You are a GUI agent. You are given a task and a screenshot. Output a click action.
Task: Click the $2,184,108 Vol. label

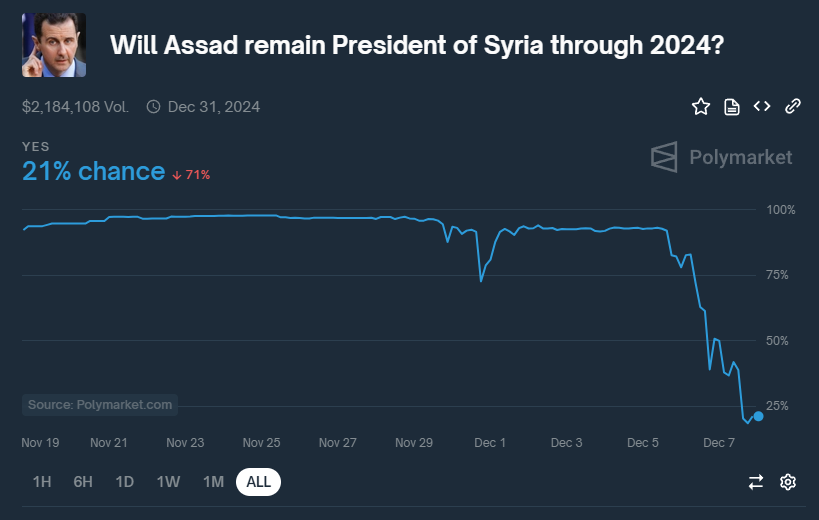(75, 106)
